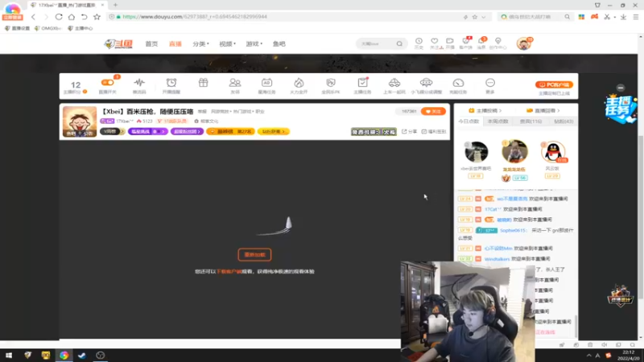The image size is (644, 362).
Task: Open the gauge recharge task icon
Action: pos(458,83)
